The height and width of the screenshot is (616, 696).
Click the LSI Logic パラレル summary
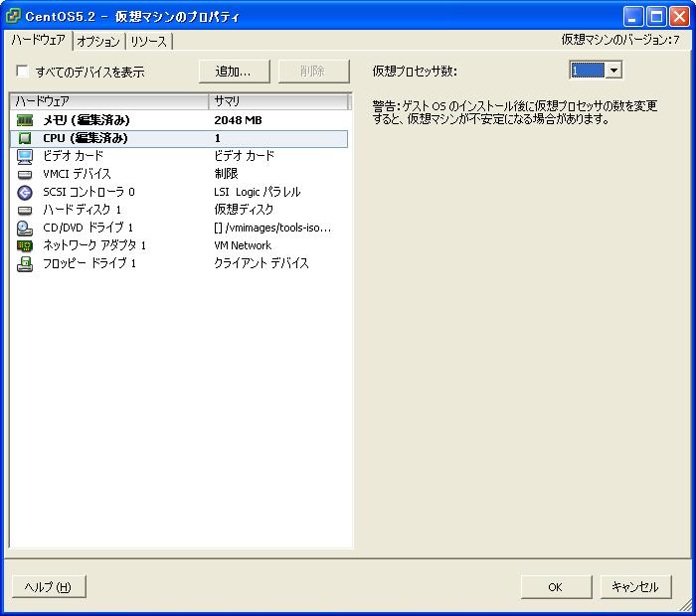pos(258,192)
